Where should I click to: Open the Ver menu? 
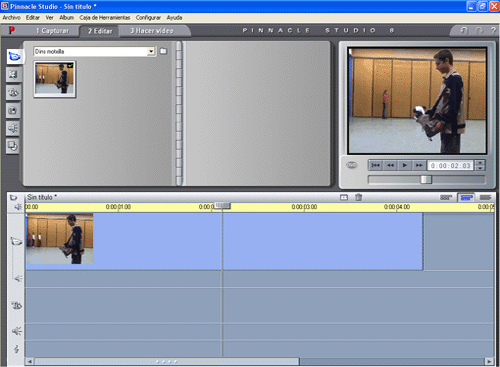coord(49,18)
